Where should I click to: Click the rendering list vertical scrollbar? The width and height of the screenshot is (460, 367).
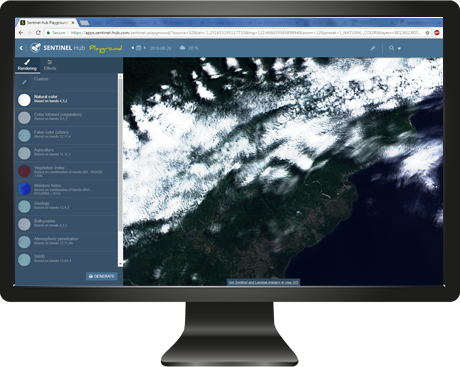[x=120, y=170]
